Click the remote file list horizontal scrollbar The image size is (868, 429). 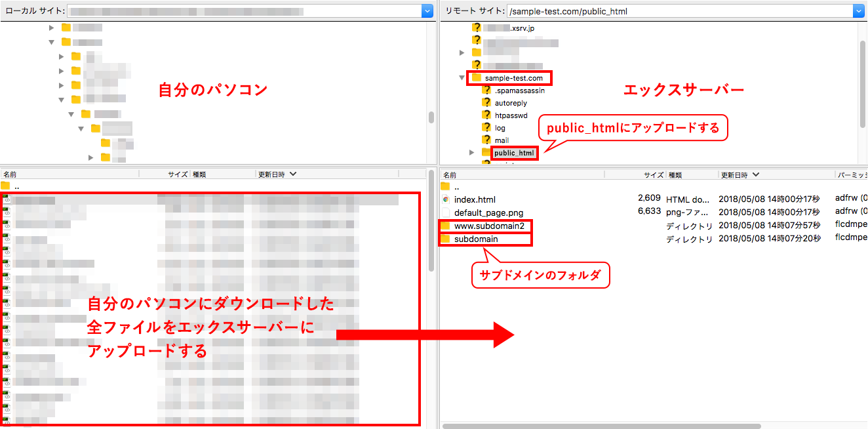tap(602, 426)
